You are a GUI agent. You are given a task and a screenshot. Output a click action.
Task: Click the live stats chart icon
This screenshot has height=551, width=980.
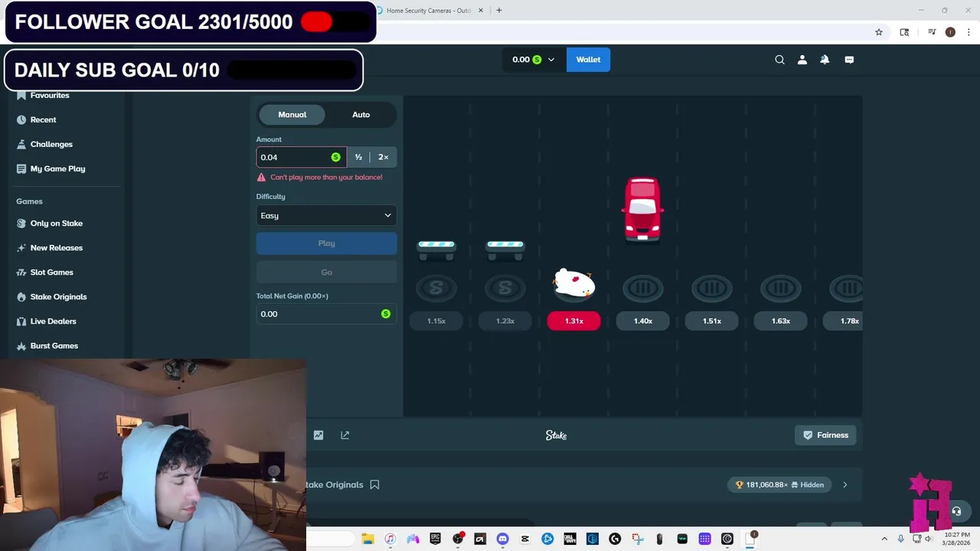[318, 435]
